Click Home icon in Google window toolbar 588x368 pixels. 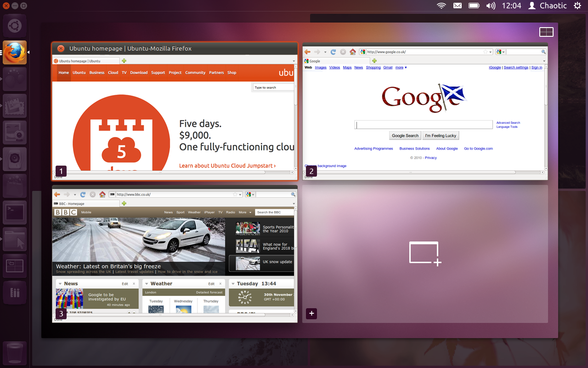(353, 52)
